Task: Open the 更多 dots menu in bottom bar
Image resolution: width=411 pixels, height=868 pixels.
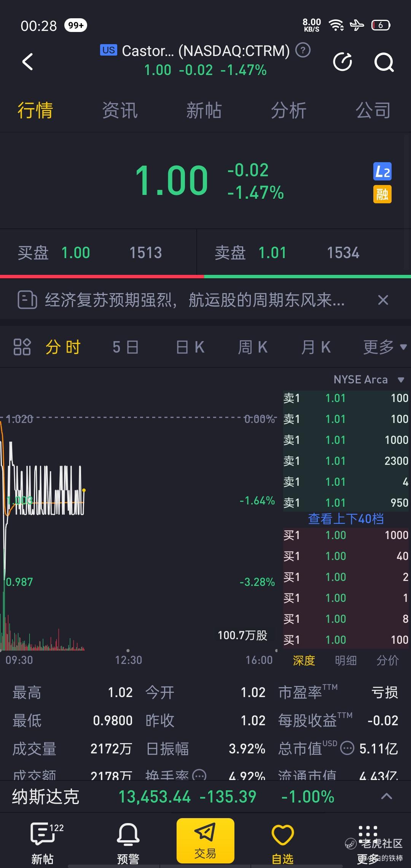Action: tap(368, 843)
